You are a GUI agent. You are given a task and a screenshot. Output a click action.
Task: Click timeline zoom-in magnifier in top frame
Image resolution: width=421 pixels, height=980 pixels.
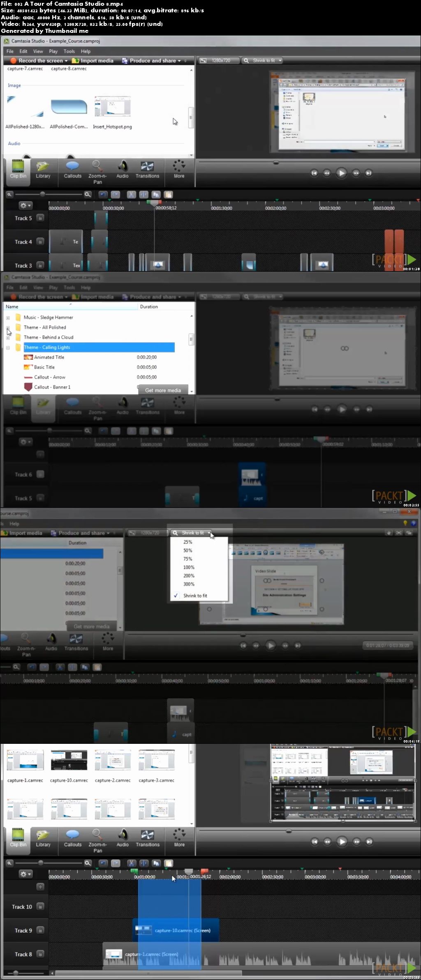[88, 195]
